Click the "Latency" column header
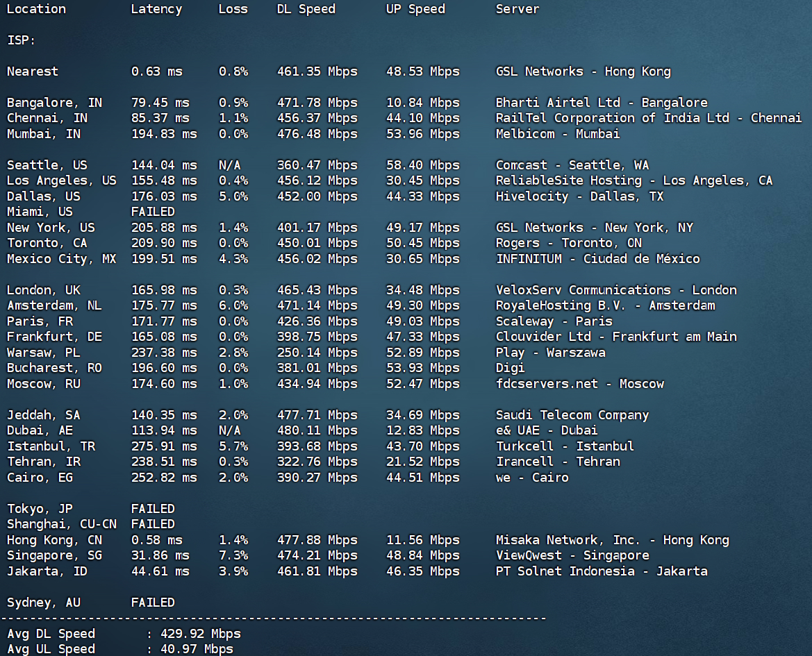Viewport: 812px width, 656px height. 156,9
